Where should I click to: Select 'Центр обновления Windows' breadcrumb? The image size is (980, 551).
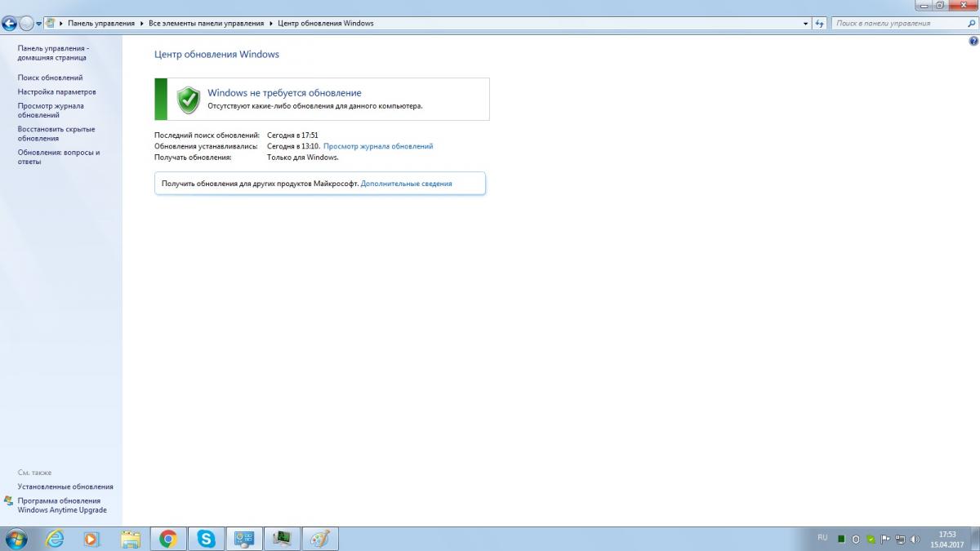[x=326, y=24]
